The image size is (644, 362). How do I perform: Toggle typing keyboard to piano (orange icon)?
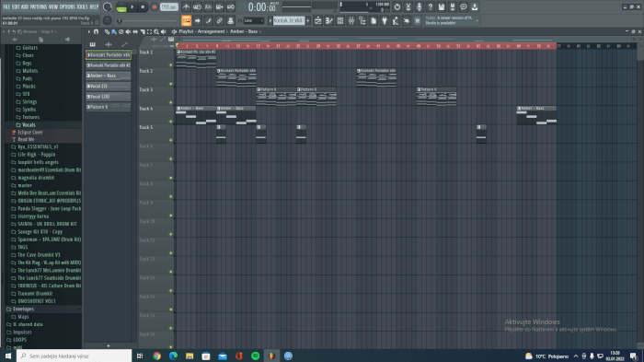pyautogui.click(x=186, y=20)
